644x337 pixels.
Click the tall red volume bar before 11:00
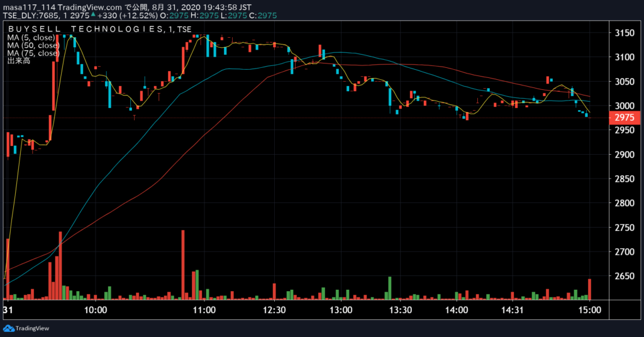coord(183,265)
